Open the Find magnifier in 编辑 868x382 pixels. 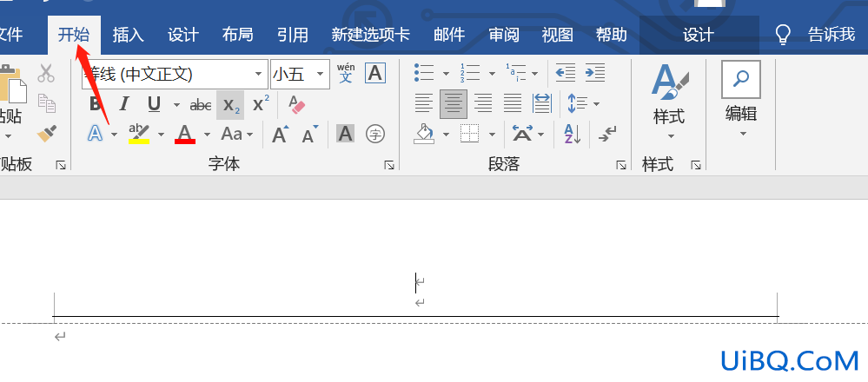pyautogui.click(x=740, y=80)
